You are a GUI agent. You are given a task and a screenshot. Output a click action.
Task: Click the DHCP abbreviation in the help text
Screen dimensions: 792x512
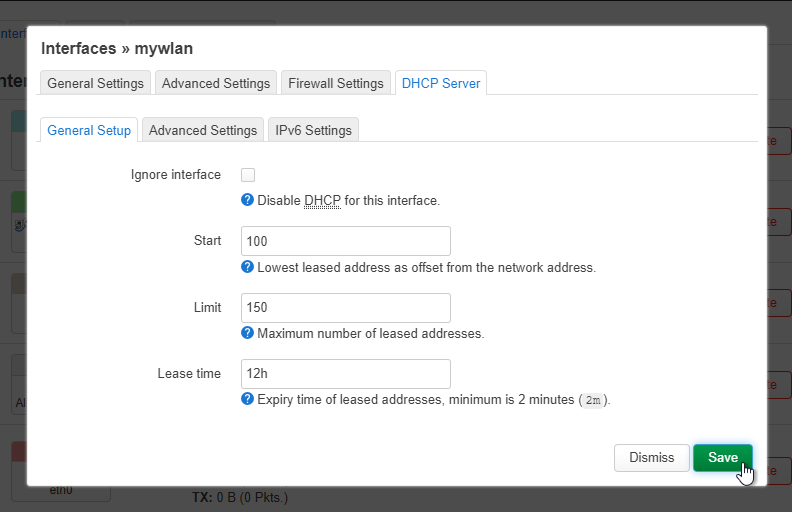pos(322,200)
